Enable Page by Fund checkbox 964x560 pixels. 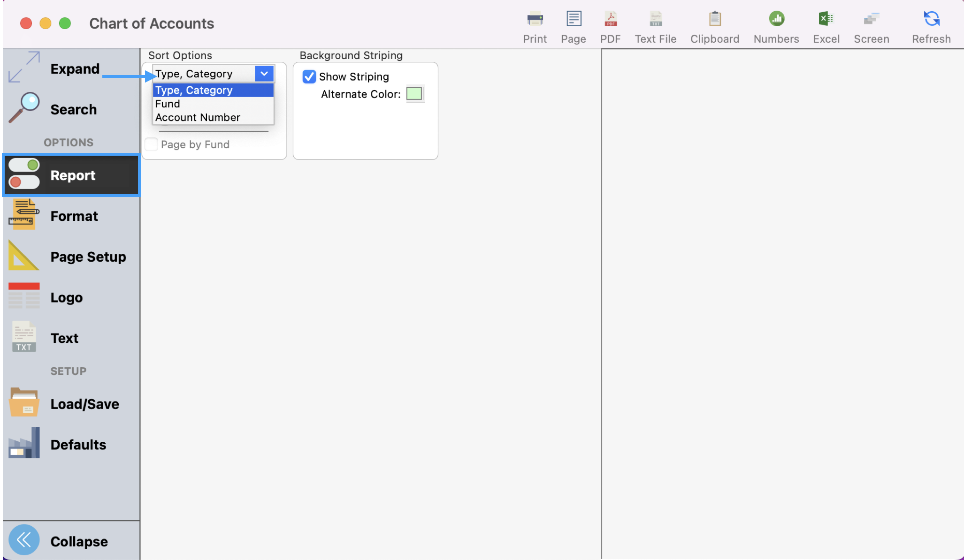click(151, 144)
